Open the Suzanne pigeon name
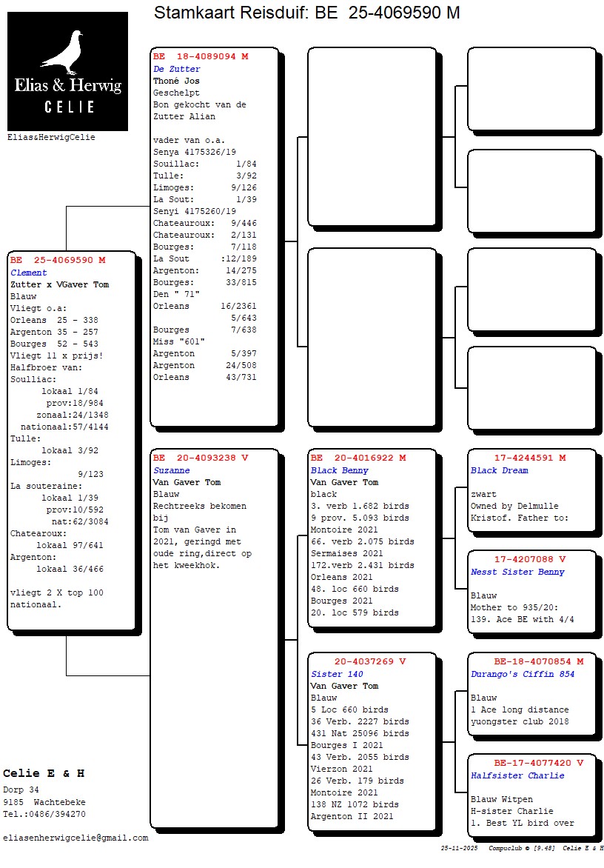 coord(171,470)
